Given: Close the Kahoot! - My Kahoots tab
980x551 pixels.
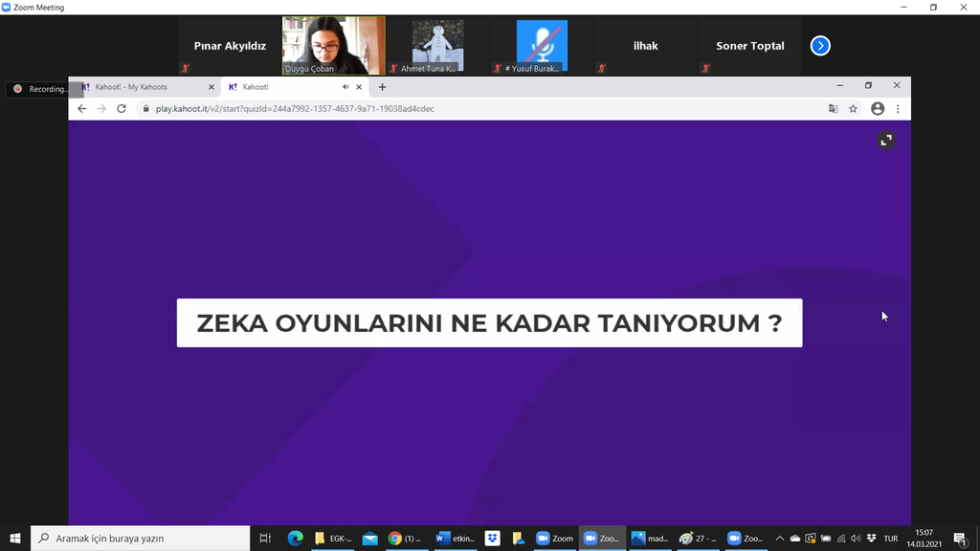Looking at the screenshot, I should pos(212,87).
